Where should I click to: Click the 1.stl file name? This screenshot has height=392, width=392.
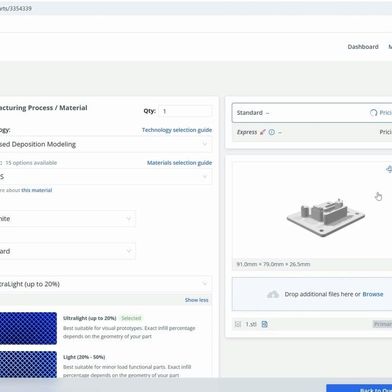coord(251,324)
